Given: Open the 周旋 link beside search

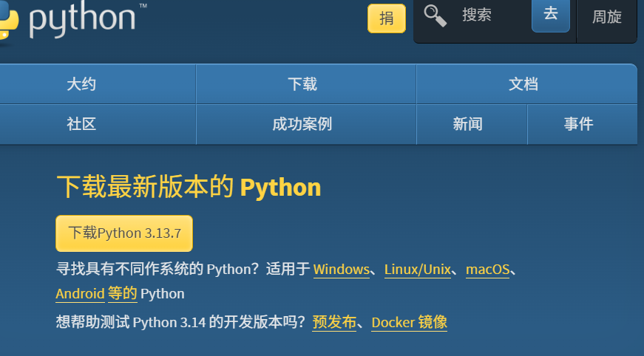Looking at the screenshot, I should click(606, 17).
